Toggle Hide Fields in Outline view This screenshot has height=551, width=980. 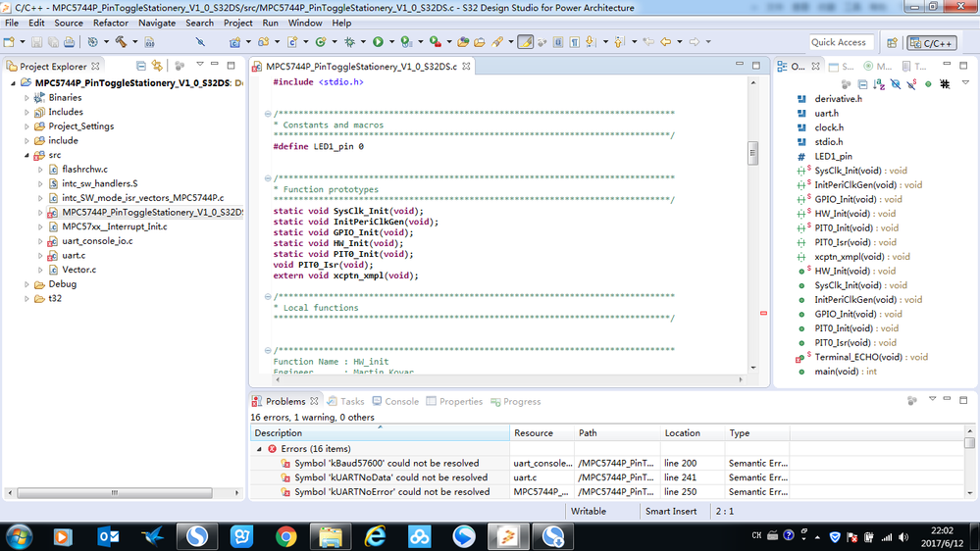tap(896, 83)
